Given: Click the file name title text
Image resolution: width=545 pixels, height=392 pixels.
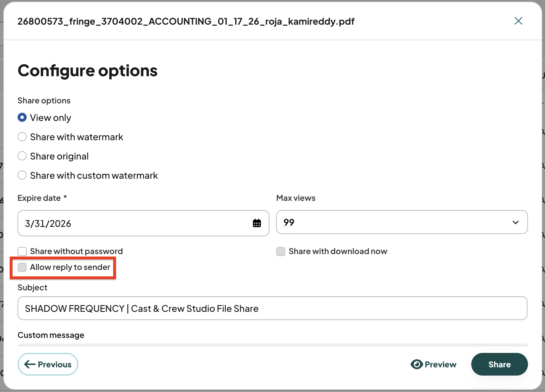Looking at the screenshot, I should (x=186, y=22).
